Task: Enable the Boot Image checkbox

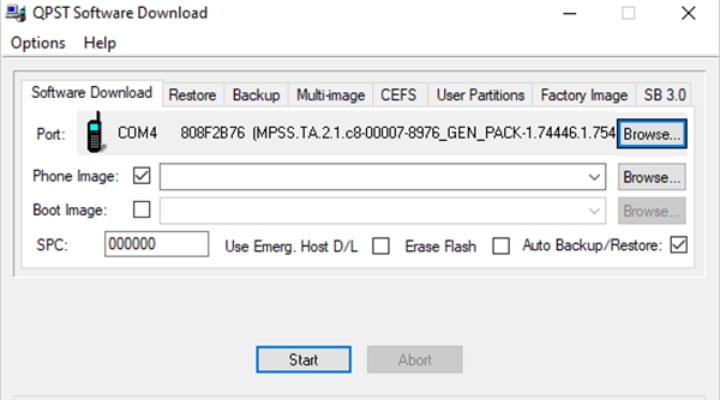Action: (142, 210)
